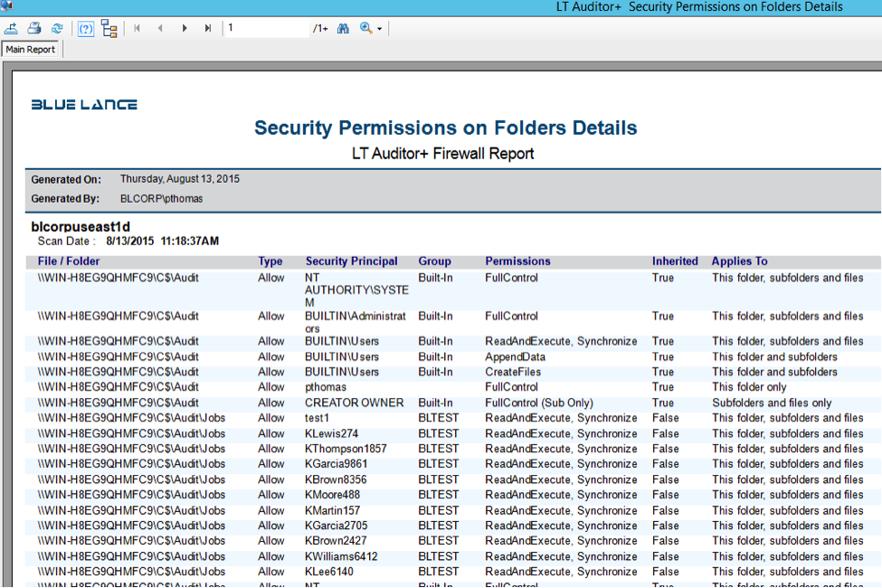Click the folder path in the pthomas row
The image size is (882, 588).
click(x=119, y=387)
